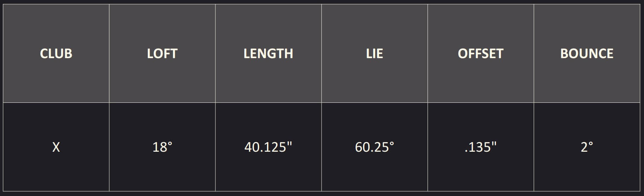
Task: Select the 40.125" length value
Action: tap(268, 147)
